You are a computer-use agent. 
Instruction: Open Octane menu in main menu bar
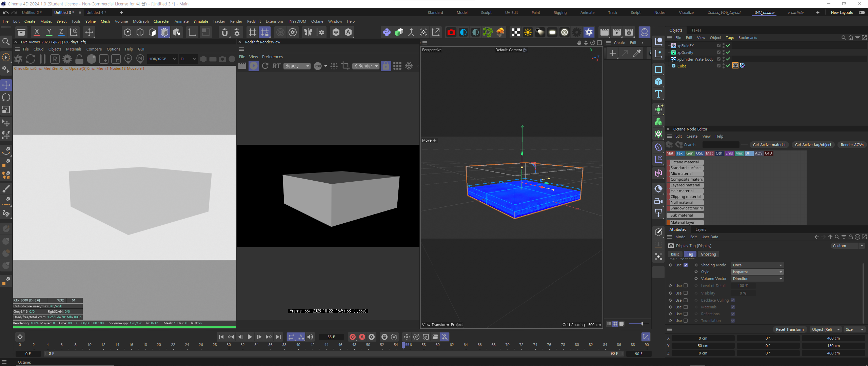[317, 21]
